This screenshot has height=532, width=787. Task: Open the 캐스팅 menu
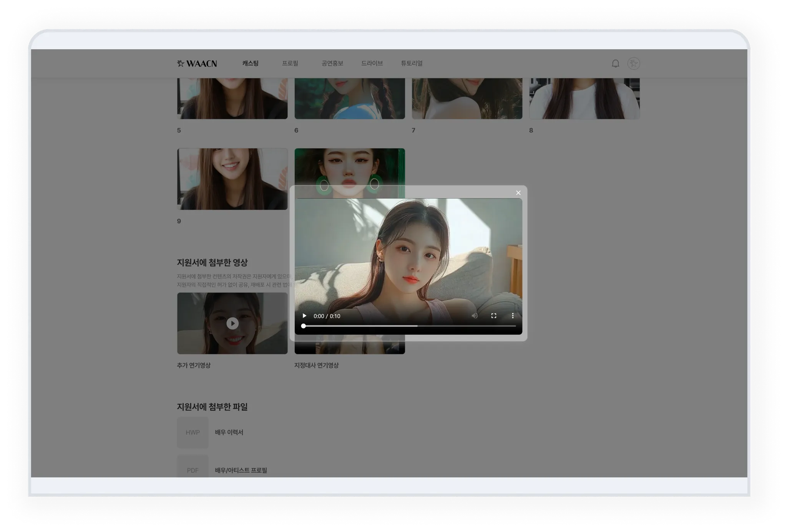pyautogui.click(x=250, y=63)
